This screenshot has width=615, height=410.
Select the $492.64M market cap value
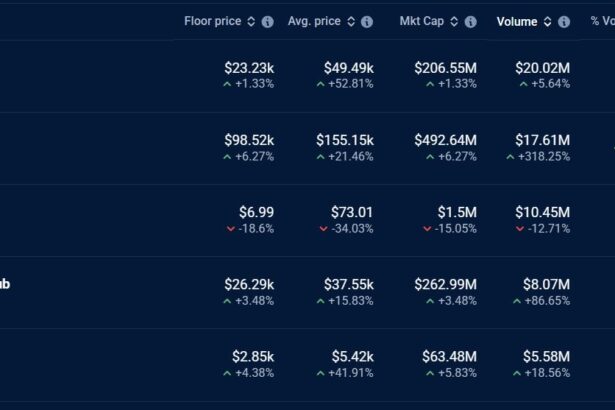(445, 140)
